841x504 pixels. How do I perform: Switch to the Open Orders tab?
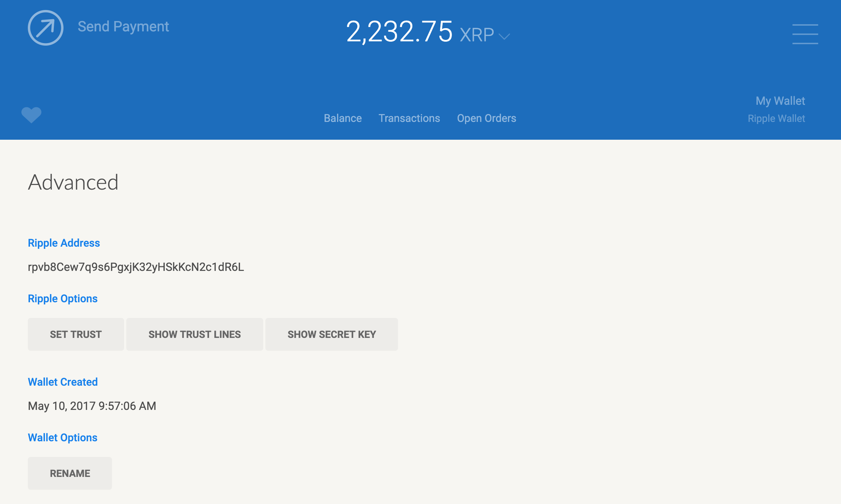tap(486, 118)
